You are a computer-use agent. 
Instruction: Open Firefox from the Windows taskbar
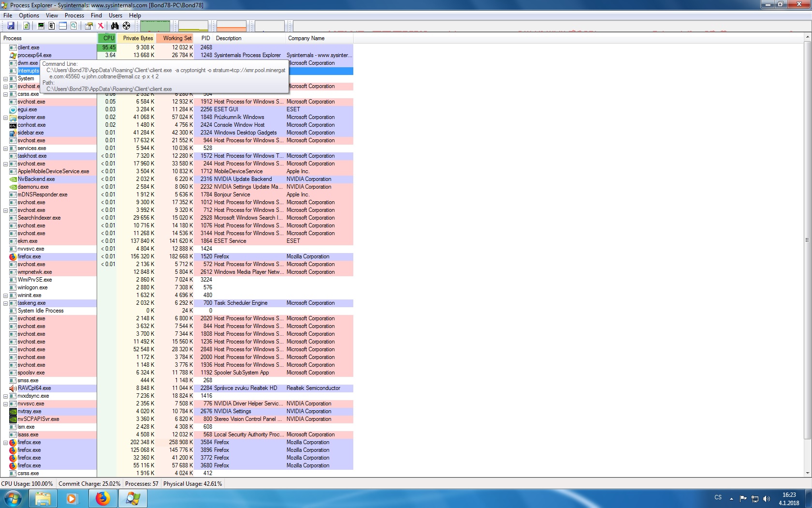click(102, 498)
